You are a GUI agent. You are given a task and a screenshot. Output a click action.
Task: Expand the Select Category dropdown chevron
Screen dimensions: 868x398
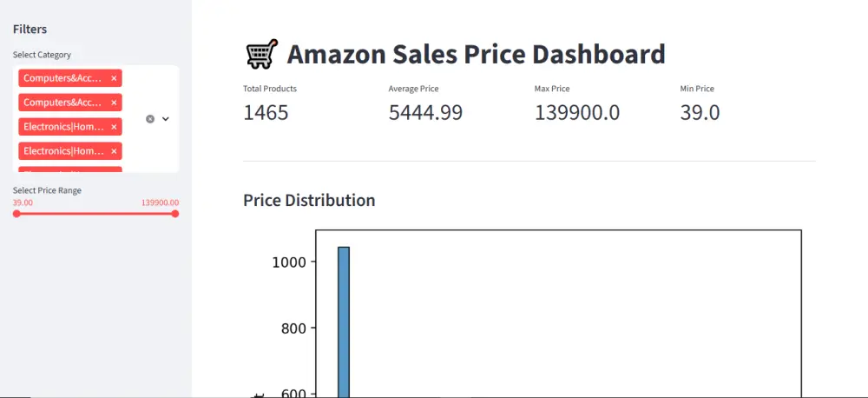[166, 118]
